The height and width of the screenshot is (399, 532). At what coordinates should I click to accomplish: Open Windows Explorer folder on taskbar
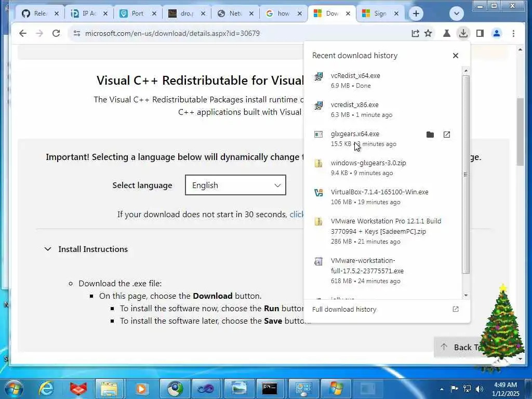(109, 388)
